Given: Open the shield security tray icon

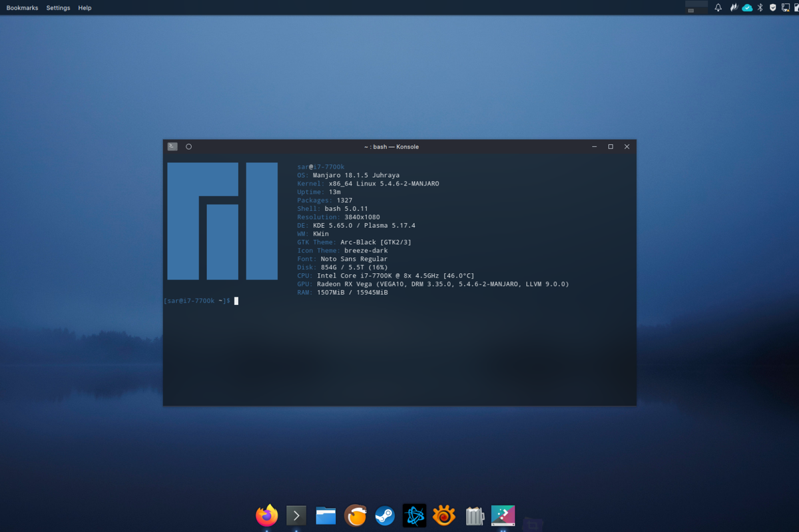Looking at the screenshot, I should tap(772, 7).
